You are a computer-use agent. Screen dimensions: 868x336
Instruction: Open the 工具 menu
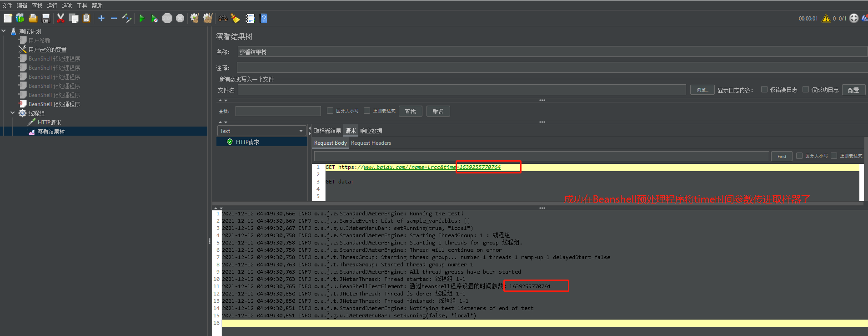tap(82, 5)
